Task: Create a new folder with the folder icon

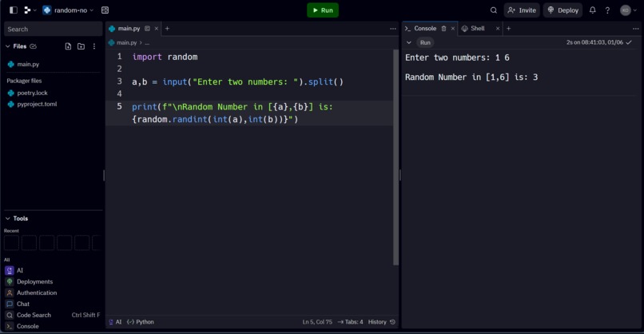Action: point(81,46)
